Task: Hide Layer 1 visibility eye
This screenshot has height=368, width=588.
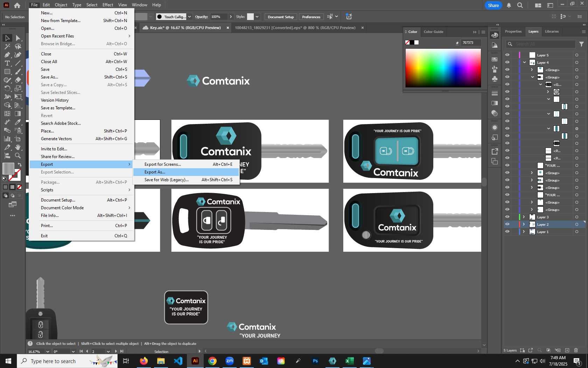Action: (x=507, y=232)
